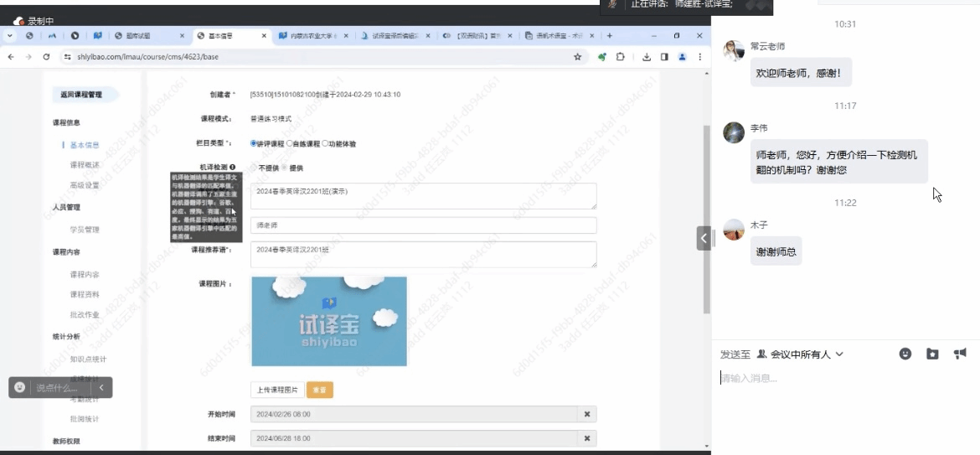980x455 pixels.
Task: Open the 会议中所有人 recipient dropdown
Action: click(800, 354)
